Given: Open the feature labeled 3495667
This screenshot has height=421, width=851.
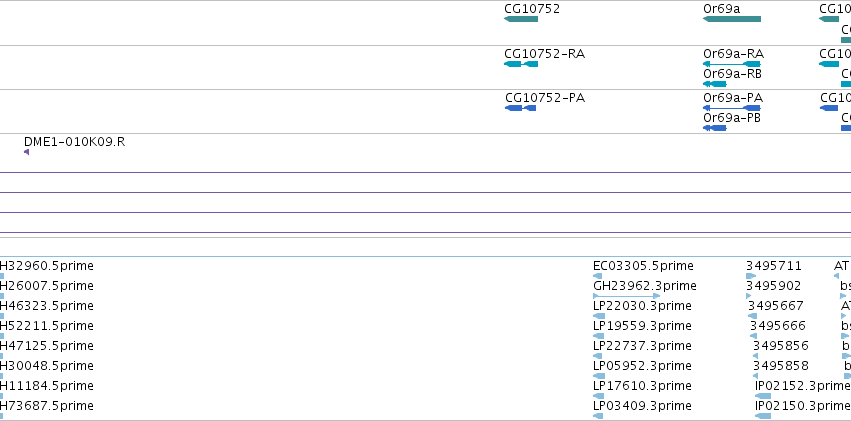Looking at the screenshot, I should click(x=776, y=306).
